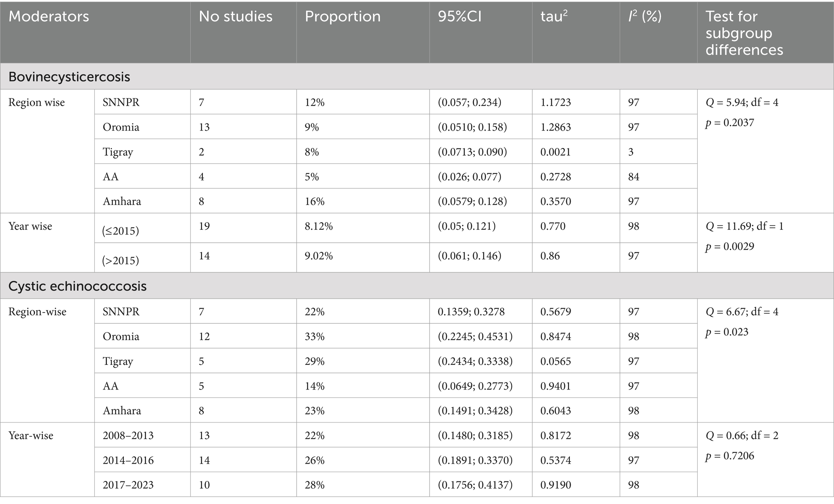The image size is (834, 504).
Task: Click the 0.9401 tau² value
Action: pyautogui.click(x=555, y=386)
